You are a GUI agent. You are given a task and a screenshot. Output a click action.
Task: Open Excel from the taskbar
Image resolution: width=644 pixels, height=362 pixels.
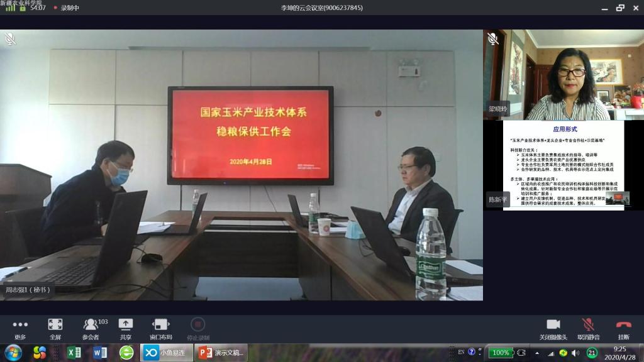click(x=74, y=353)
